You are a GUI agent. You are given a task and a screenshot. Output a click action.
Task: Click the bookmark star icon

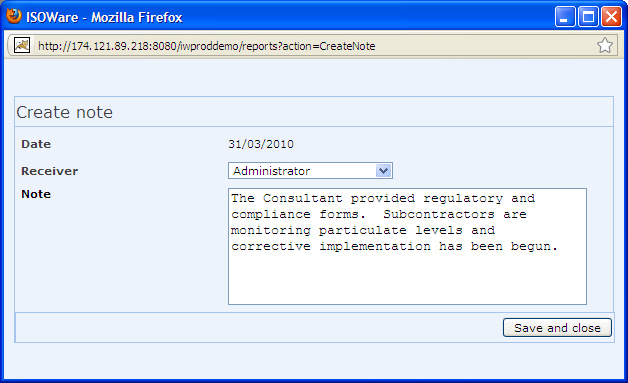coord(604,46)
